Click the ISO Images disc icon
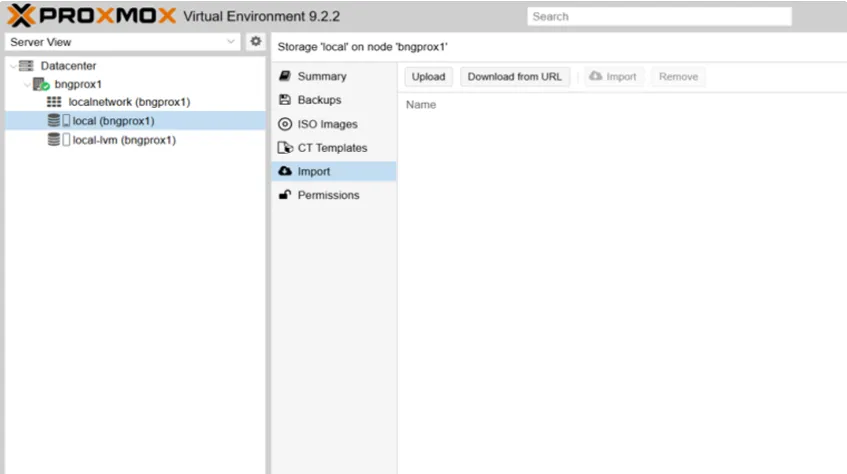This screenshot has width=847, height=474. (285, 124)
